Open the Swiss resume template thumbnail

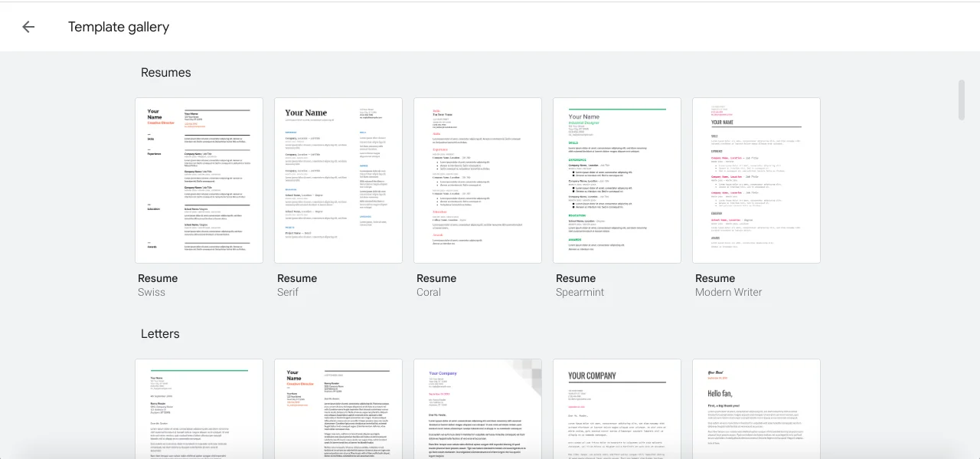199,180
